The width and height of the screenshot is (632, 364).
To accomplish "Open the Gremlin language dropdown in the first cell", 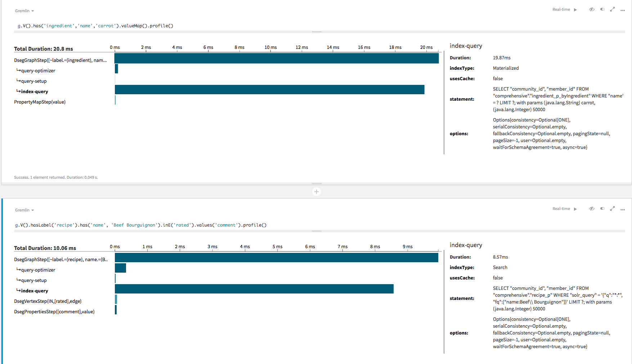I will coord(24,11).
